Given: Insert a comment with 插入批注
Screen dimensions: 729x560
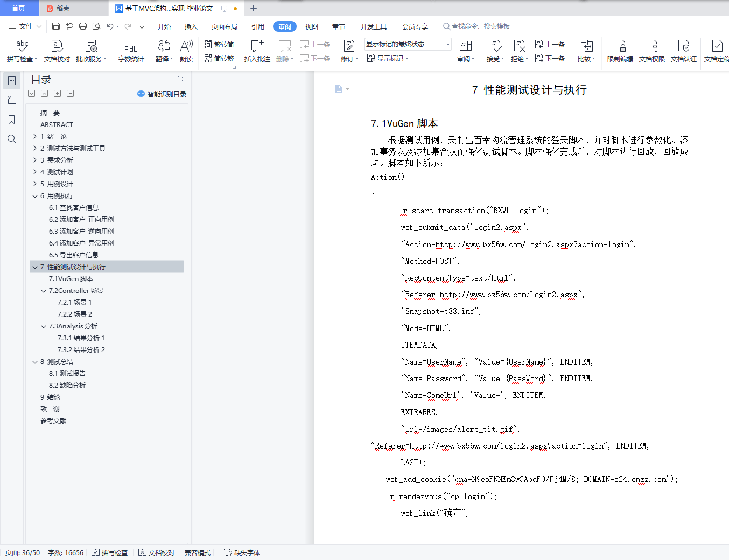Looking at the screenshot, I should pyautogui.click(x=257, y=51).
